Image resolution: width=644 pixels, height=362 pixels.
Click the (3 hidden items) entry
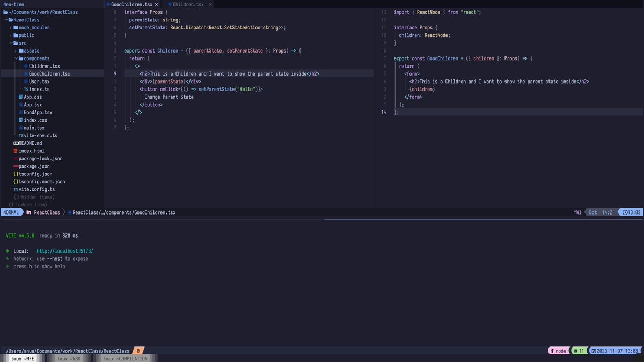click(x=35, y=197)
